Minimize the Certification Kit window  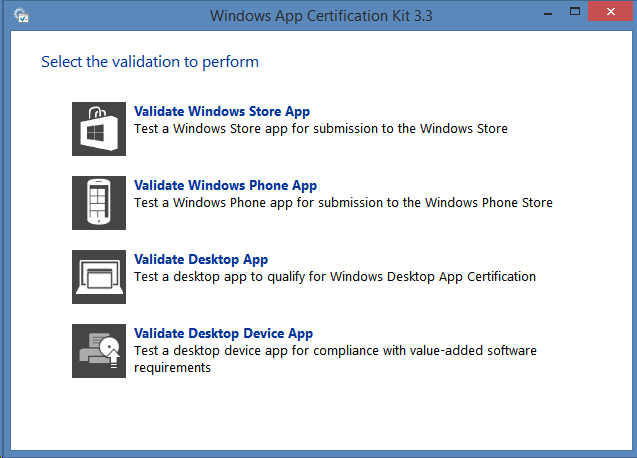[x=548, y=12]
